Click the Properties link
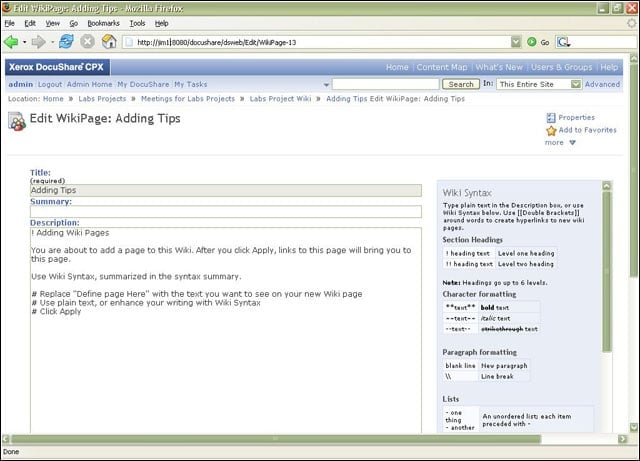The height and width of the screenshot is (461, 640). coord(576,118)
